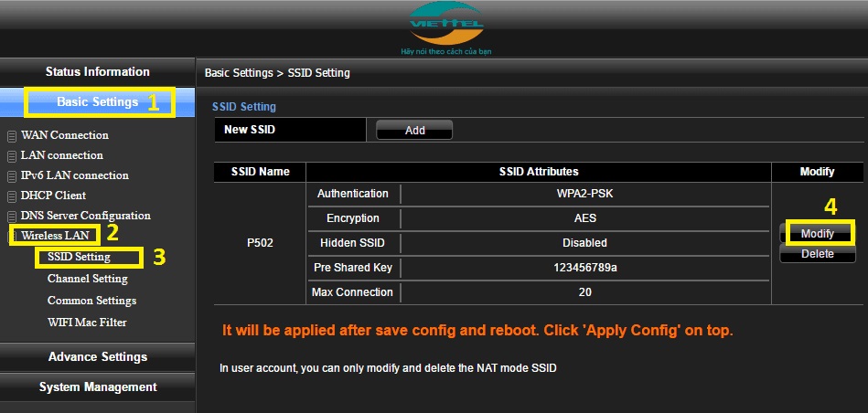Screen dimensions: 868x413
Task: Click the P502 SSID name cell
Action: coord(260,243)
